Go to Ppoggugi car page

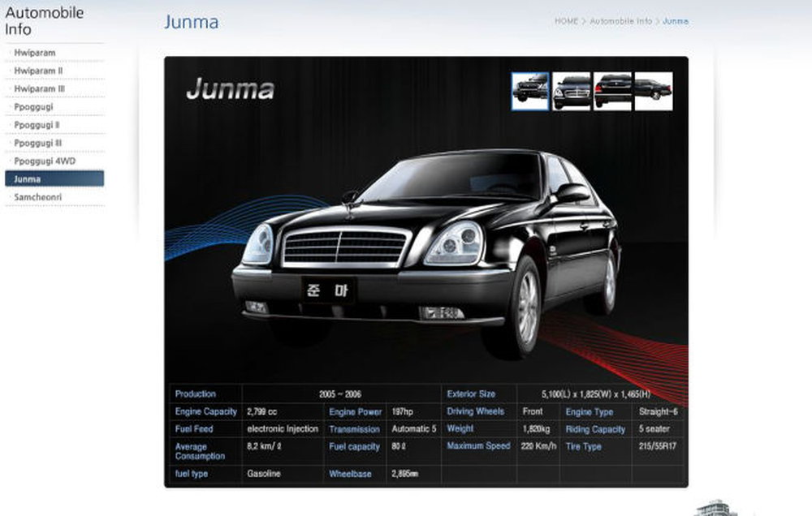(34, 107)
